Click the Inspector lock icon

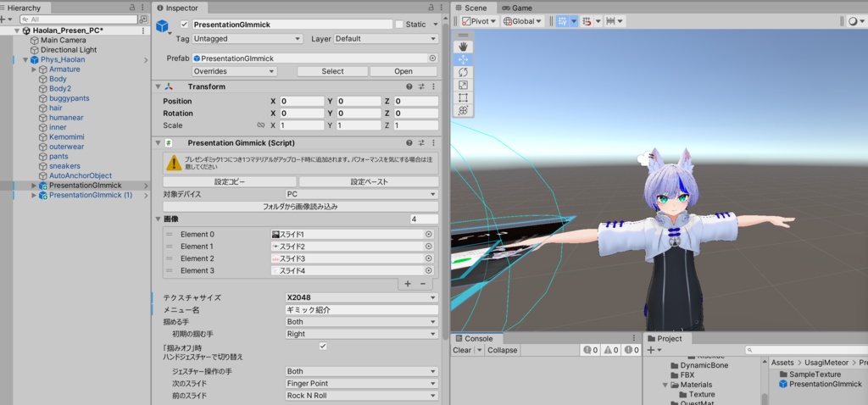click(x=431, y=8)
